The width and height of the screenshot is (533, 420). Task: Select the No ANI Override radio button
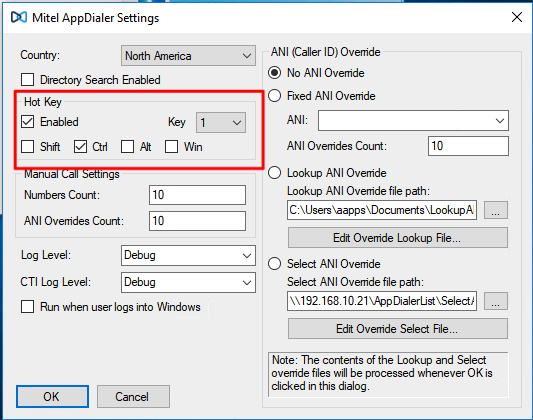[x=275, y=73]
